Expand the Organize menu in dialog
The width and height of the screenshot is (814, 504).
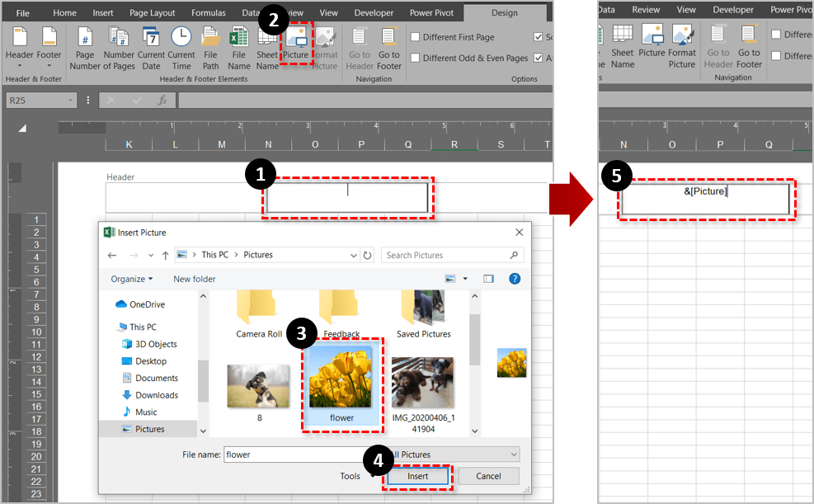pos(132,279)
